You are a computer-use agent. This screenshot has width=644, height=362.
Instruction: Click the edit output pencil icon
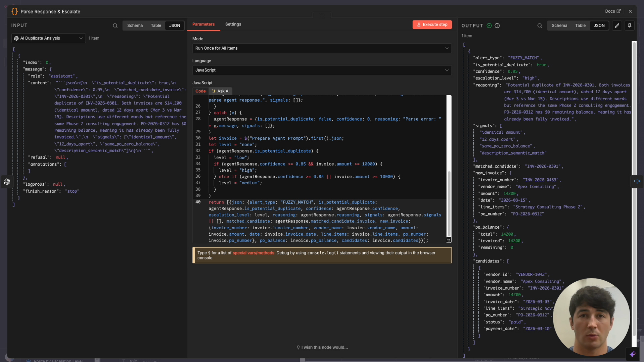click(x=617, y=25)
